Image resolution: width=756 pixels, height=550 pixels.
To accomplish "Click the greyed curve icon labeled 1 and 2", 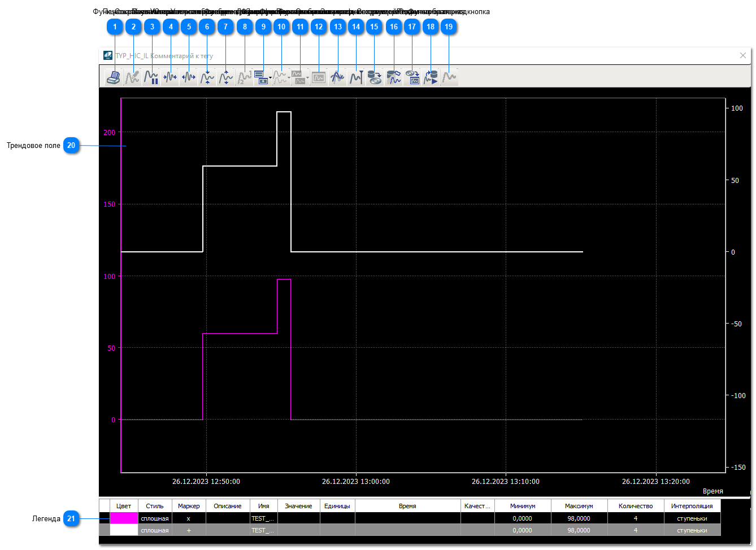I will [x=244, y=77].
